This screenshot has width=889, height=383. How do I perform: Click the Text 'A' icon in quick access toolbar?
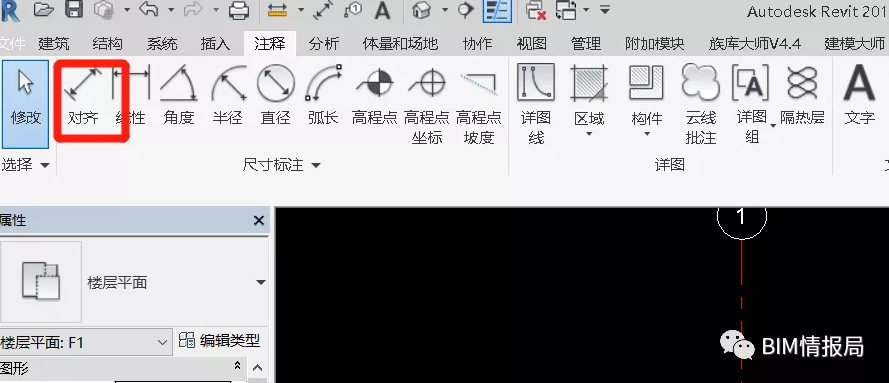[383, 10]
